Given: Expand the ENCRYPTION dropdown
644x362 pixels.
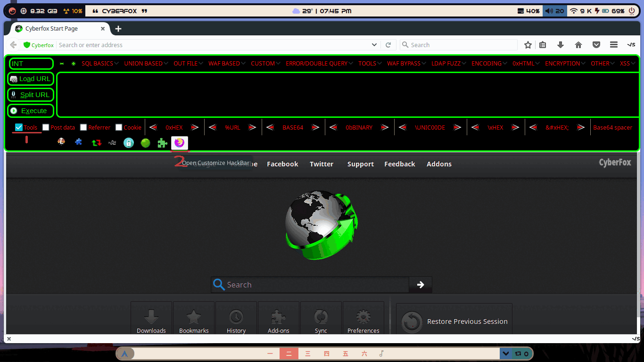Looking at the screenshot, I should (x=565, y=63).
